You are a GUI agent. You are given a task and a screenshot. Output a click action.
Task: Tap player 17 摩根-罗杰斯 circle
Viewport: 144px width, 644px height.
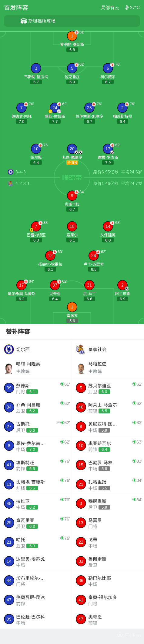tap(108, 149)
